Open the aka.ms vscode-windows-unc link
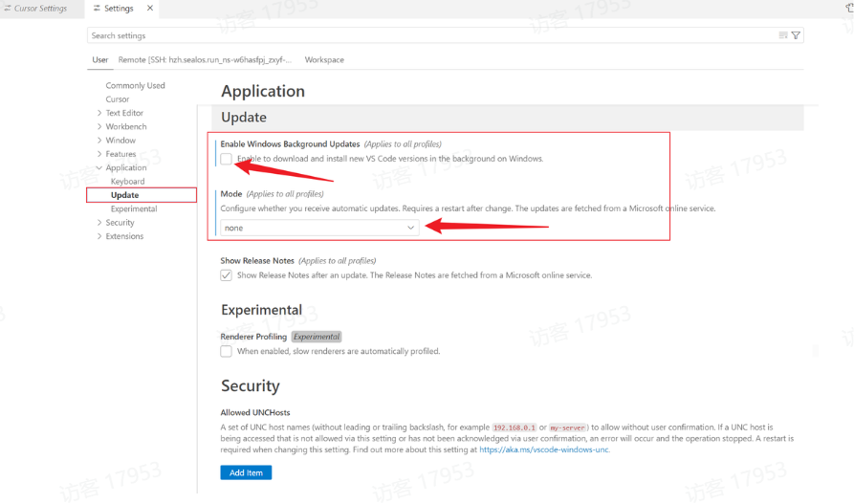854x504 pixels. [543, 449]
